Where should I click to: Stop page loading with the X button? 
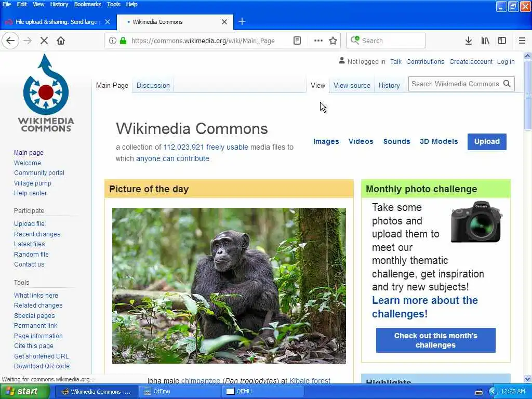click(x=44, y=41)
